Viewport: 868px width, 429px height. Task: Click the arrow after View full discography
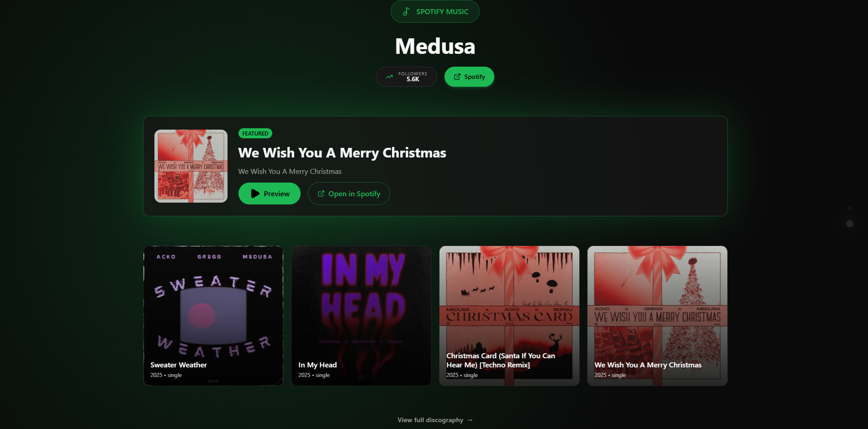pos(470,420)
